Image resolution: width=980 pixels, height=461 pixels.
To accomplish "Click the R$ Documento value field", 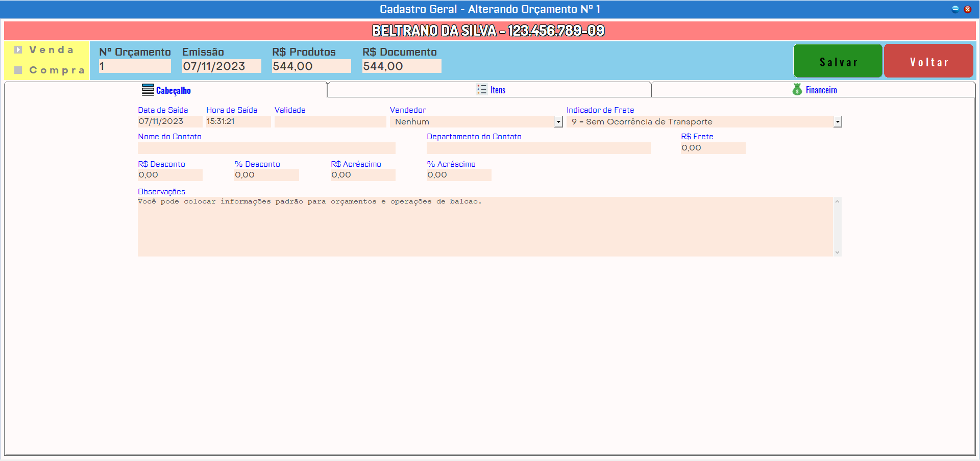I will [402, 66].
